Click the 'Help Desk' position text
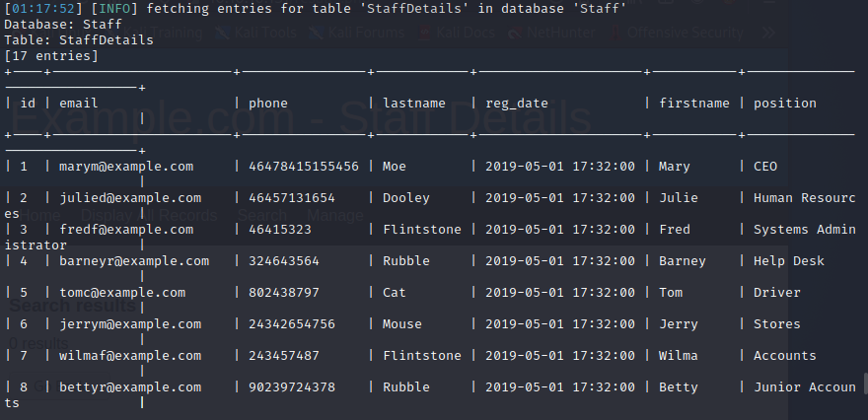868x420 pixels. 789,260
